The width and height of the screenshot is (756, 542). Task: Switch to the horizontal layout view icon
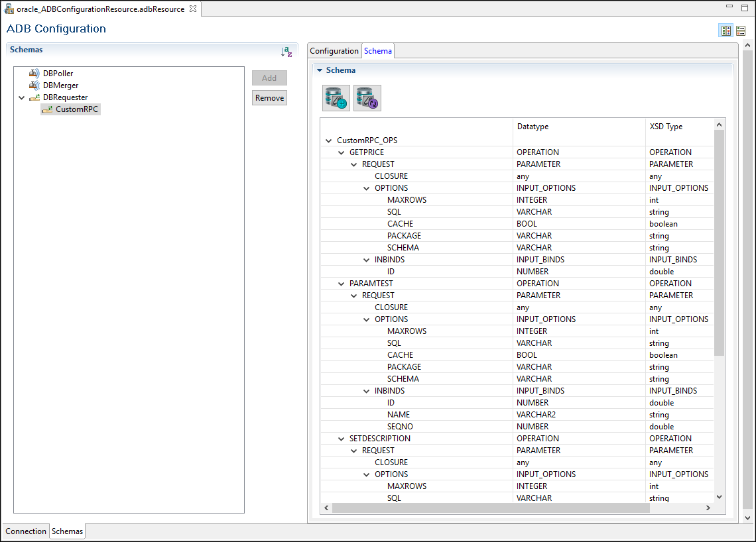tap(726, 30)
